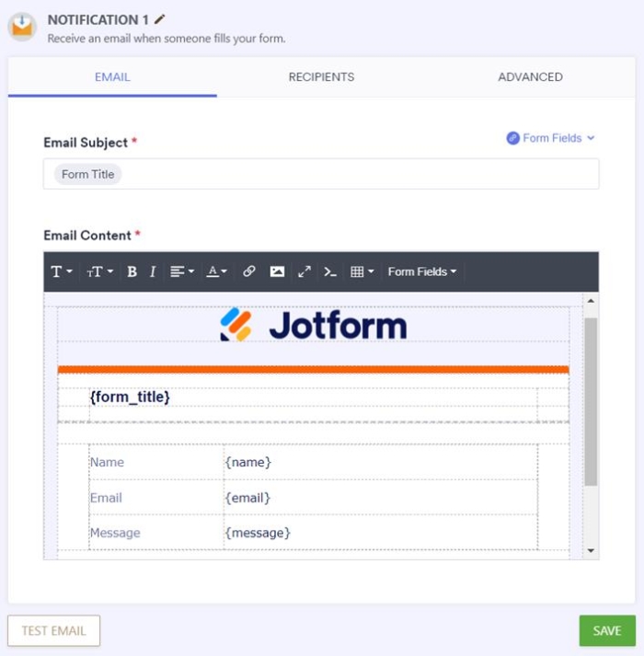Viewport: 644px width, 656px height.
Task: Open the font size dropdown
Action: tap(99, 271)
